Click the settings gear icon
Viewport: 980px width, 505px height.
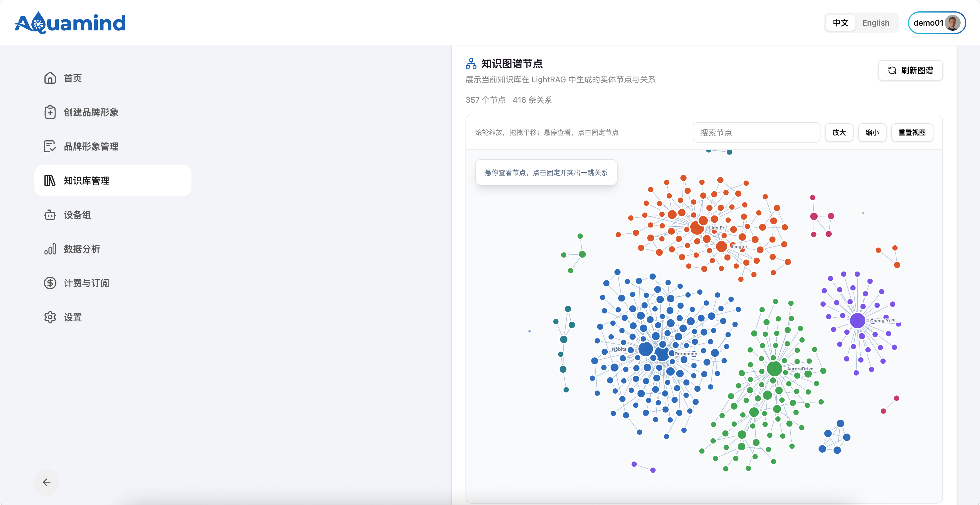50,317
